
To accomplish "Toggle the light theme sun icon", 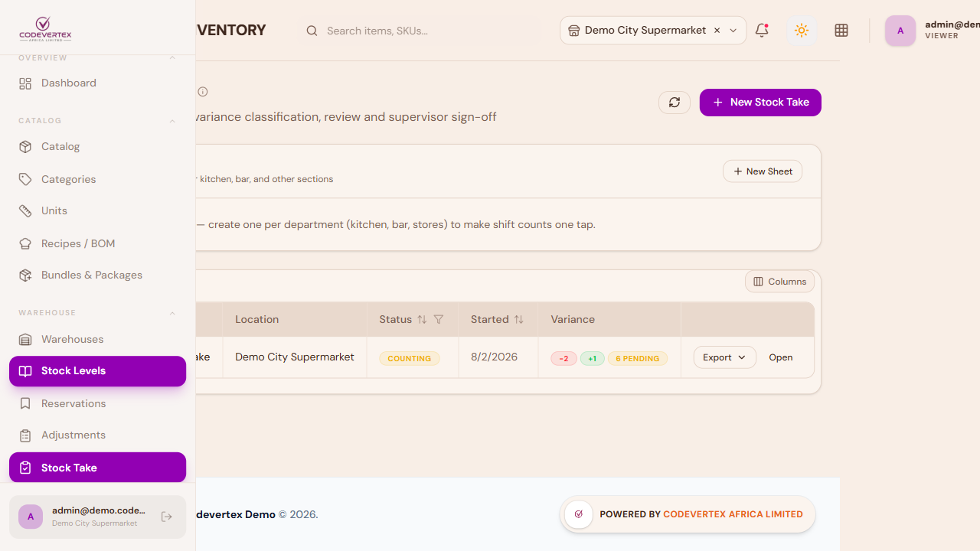I will [802, 31].
